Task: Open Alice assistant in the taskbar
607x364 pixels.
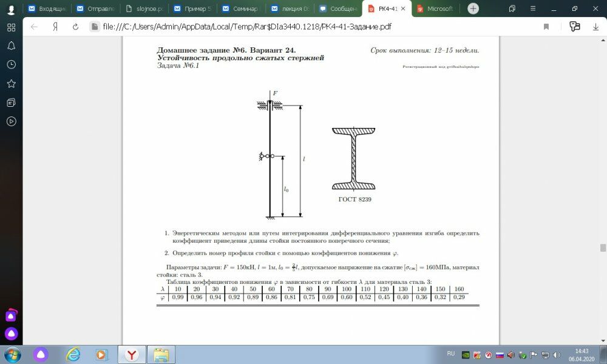Action: (41, 355)
